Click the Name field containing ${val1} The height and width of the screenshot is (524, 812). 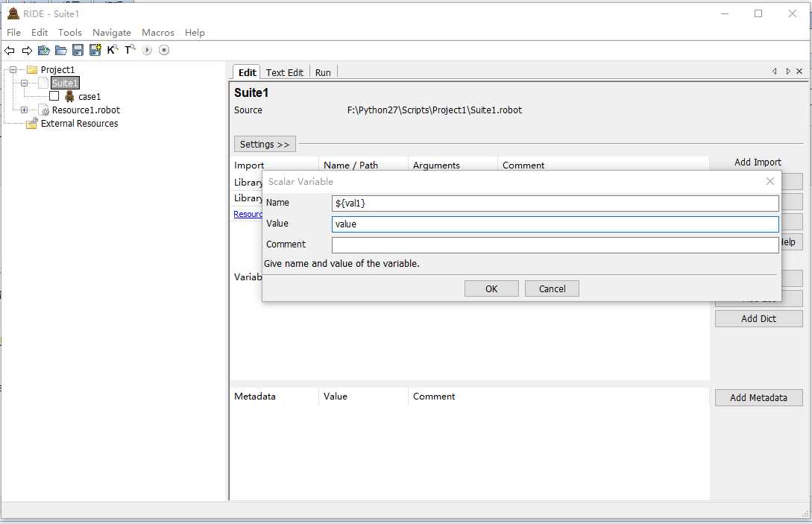(x=556, y=203)
